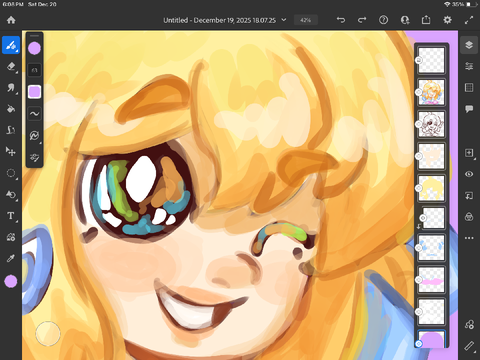Select the Eraser tool
This screenshot has width=480, height=360.
tap(11, 66)
